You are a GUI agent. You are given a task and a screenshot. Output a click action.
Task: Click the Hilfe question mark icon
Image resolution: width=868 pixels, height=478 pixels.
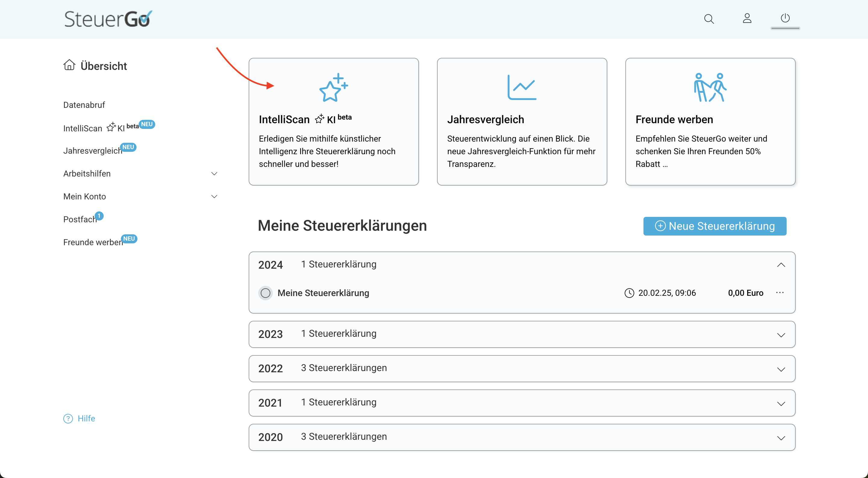click(68, 418)
